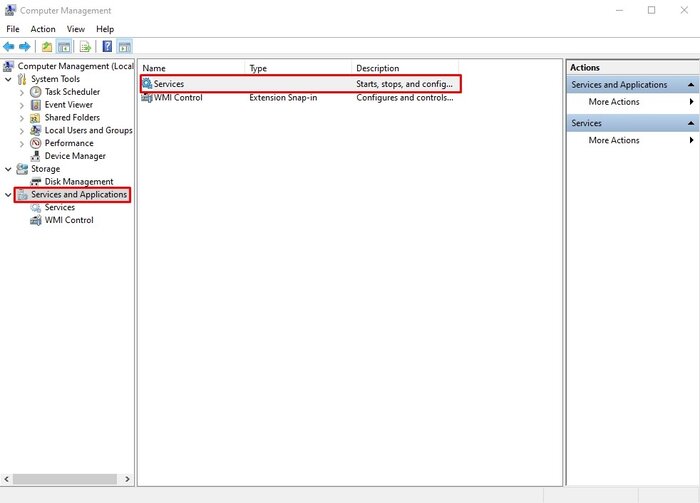Toggle Show/Hide Action Pane toolbar icon
This screenshot has width=700, height=503.
pyautogui.click(x=125, y=46)
